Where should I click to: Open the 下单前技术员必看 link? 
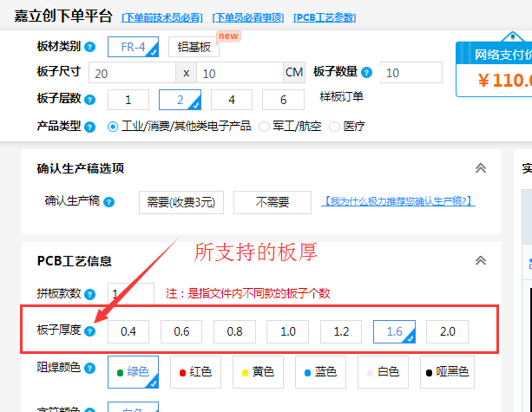pyautogui.click(x=162, y=16)
